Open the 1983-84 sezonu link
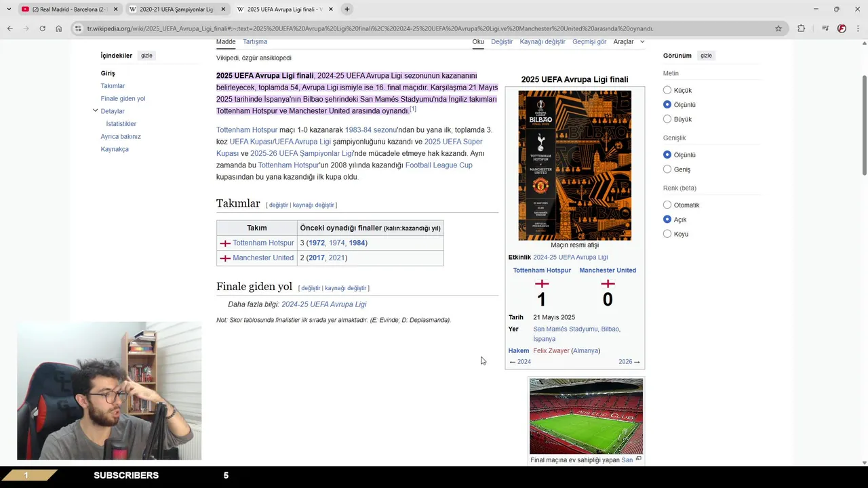Screen dimensions: 868x488 370,130
